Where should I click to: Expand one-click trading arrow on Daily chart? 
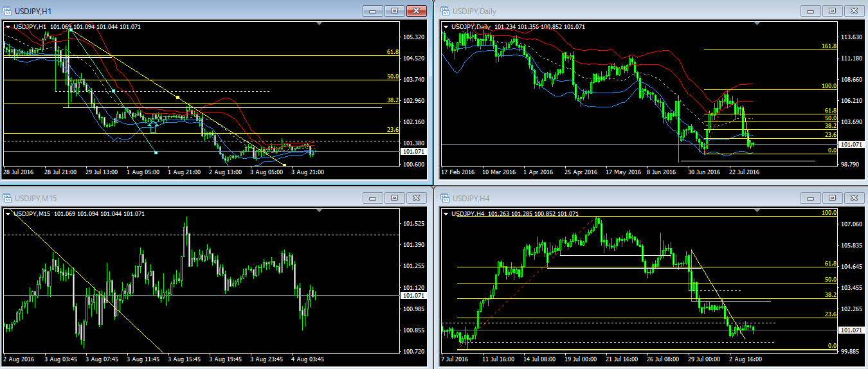[x=446, y=27]
